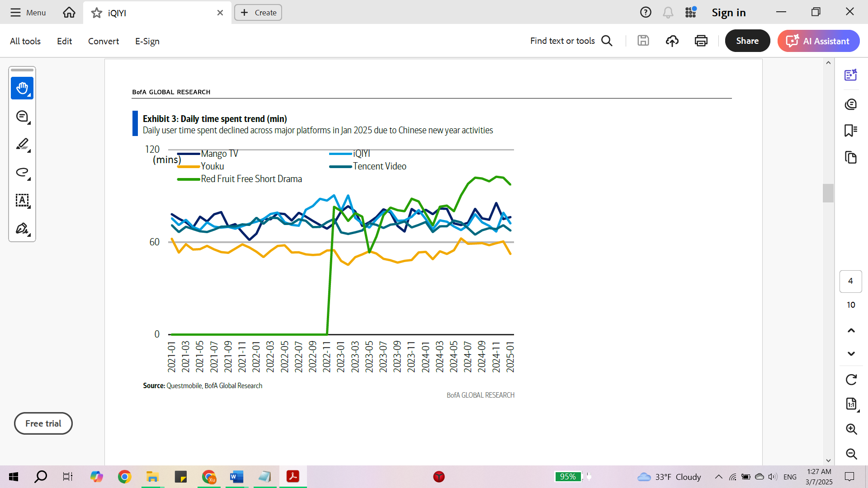This screenshot has height=488, width=868.
Task: Click the vertical scrollbar thumb
Action: coord(828,193)
